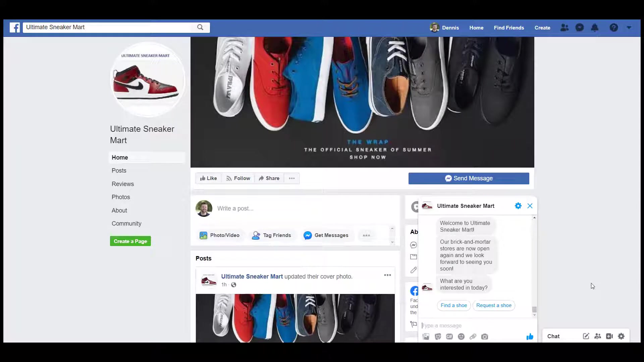
Task: Open Chat bar settings gear
Action: click(622, 336)
